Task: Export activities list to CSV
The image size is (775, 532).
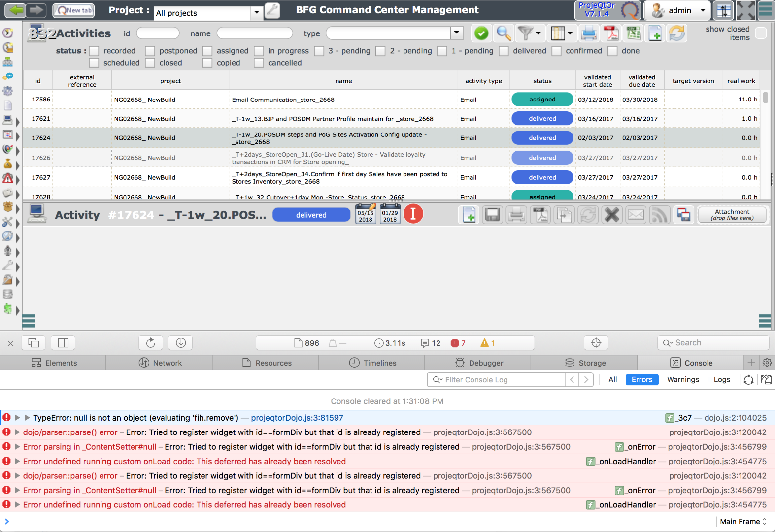Action: tap(633, 33)
